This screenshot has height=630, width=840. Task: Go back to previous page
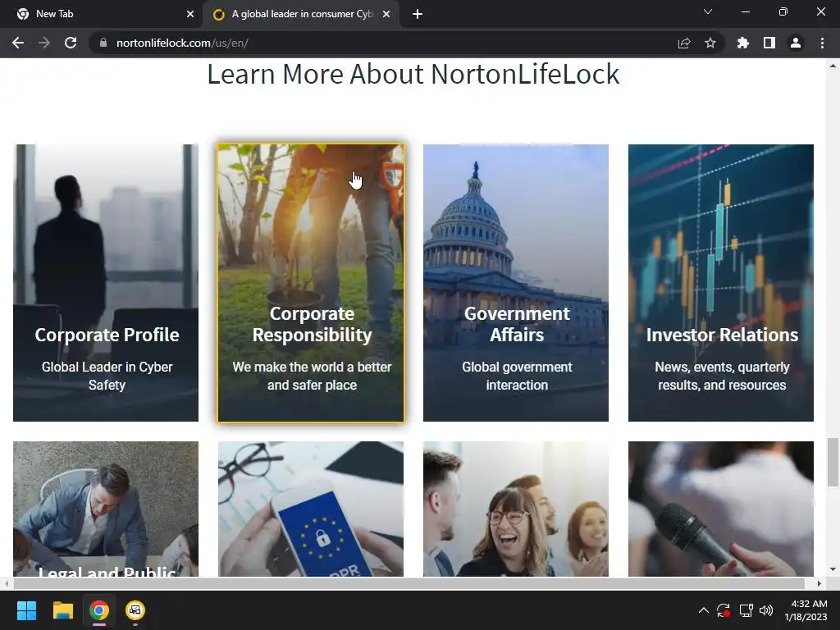18,43
